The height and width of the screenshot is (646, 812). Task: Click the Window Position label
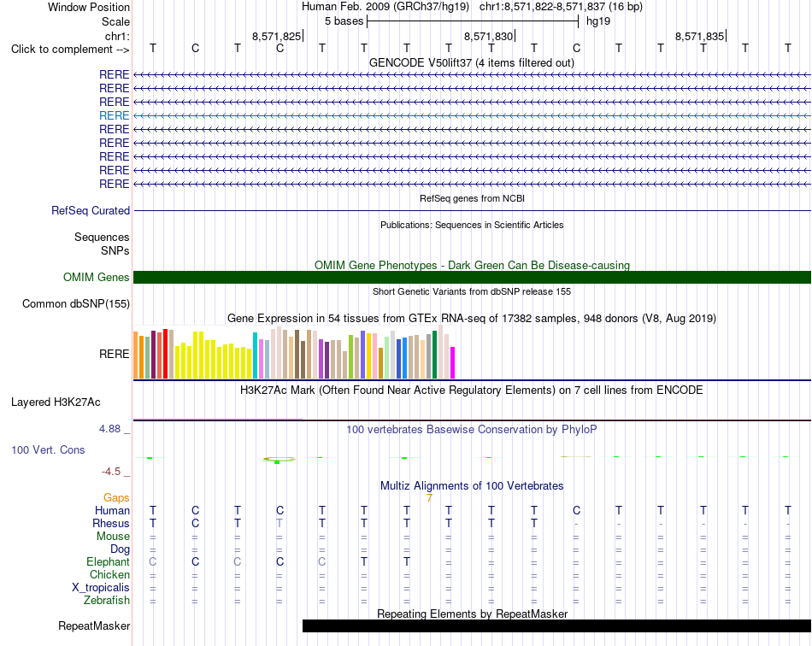point(89,7)
